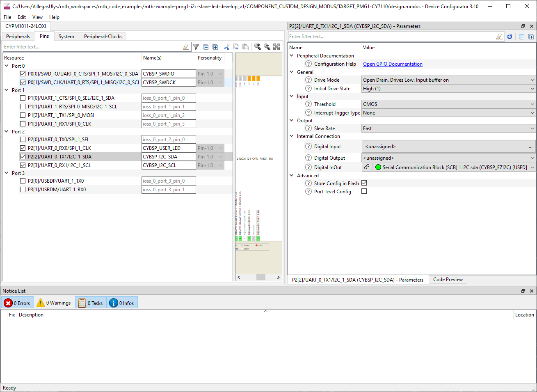
Task: Click help icon next to Drive Mode
Action: point(308,80)
